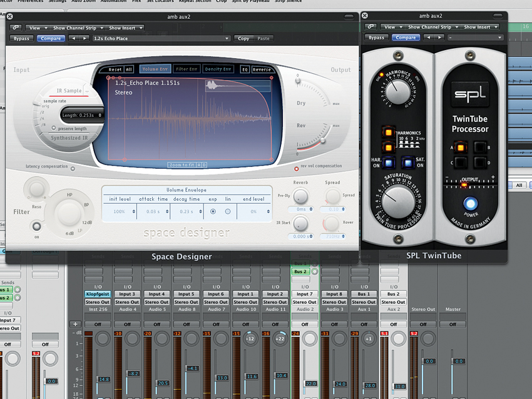This screenshot has width=532, height=399.
Task: Select IR Sample mode
Action: (x=69, y=91)
